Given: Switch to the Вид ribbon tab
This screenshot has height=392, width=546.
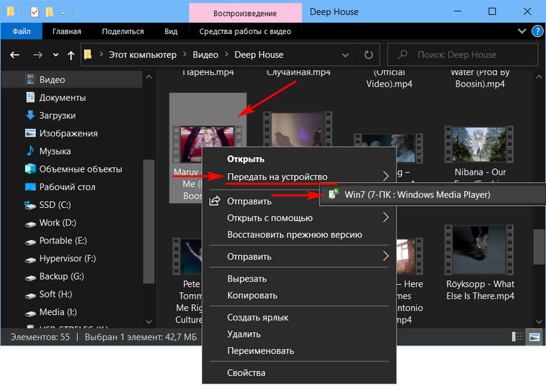Looking at the screenshot, I should [x=171, y=31].
